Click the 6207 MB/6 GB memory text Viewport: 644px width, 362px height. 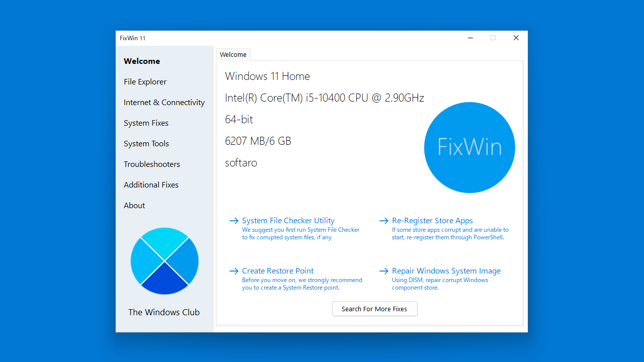point(258,141)
